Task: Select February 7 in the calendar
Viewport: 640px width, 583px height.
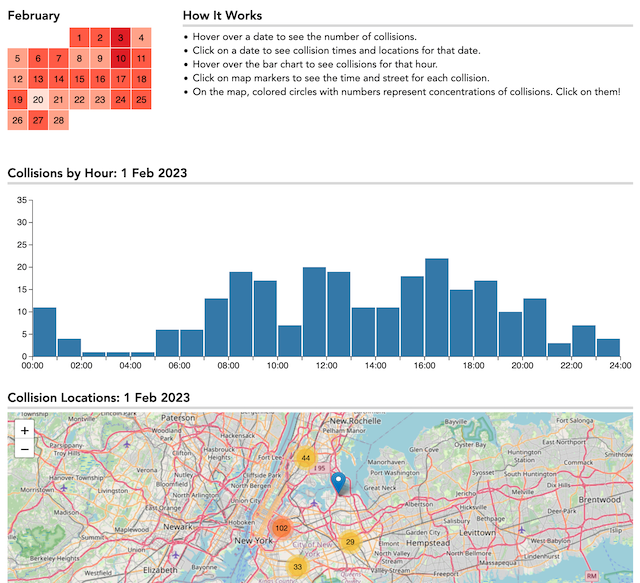Action: (x=59, y=58)
